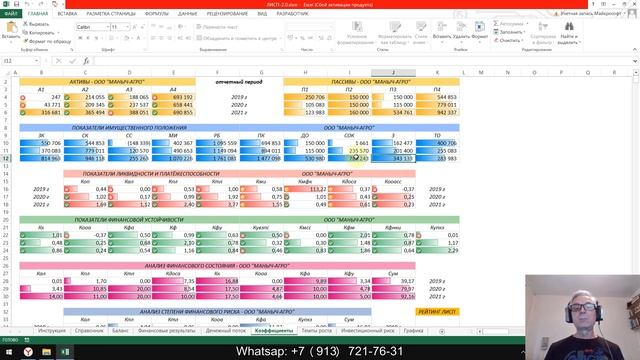Click the Save icon in quick access toolbar

coord(17,4)
